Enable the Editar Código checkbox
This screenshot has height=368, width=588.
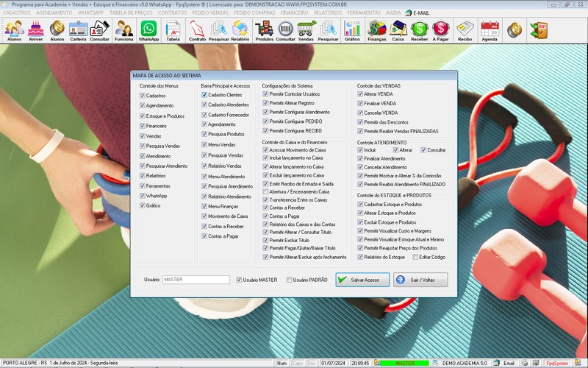pyautogui.click(x=415, y=257)
